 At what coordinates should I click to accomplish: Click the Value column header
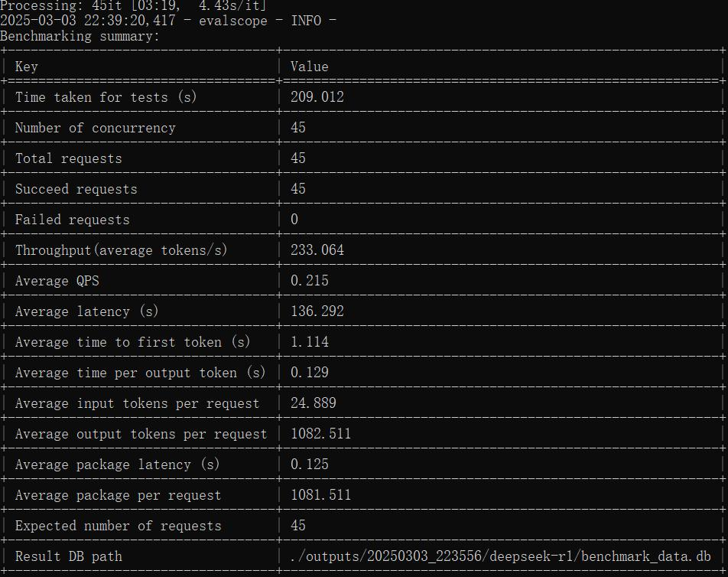[x=309, y=67]
